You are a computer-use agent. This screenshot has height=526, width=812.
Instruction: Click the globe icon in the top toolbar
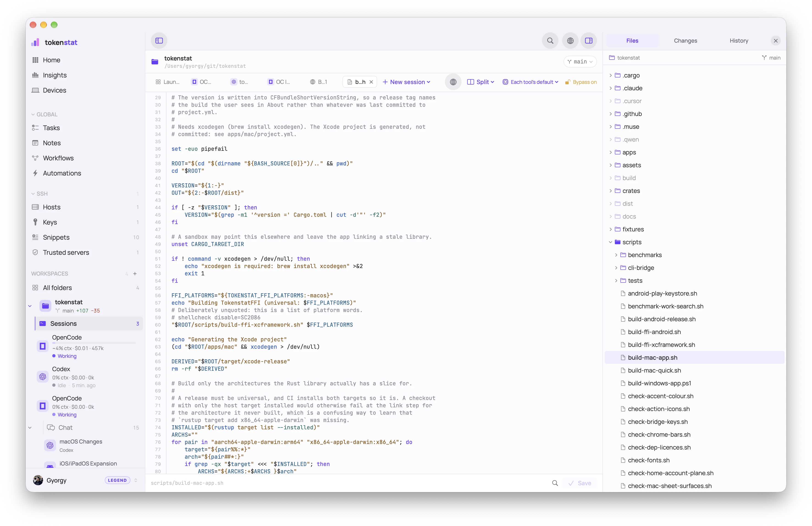[x=570, y=41]
